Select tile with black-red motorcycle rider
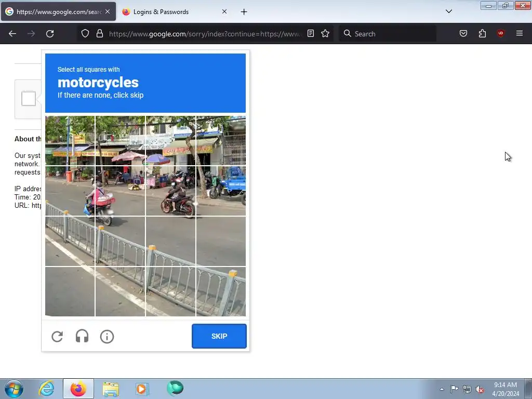This screenshot has width=532, height=399. pyautogui.click(x=170, y=191)
